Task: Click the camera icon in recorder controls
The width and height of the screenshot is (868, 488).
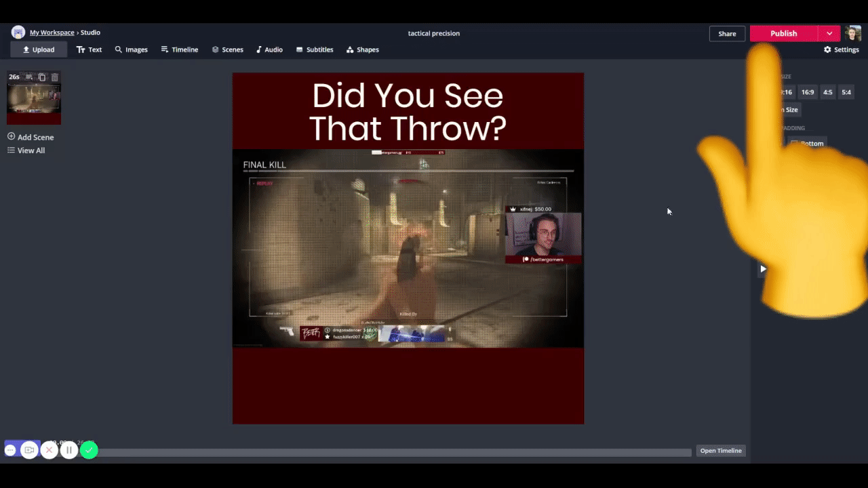Action: tap(29, 450)
